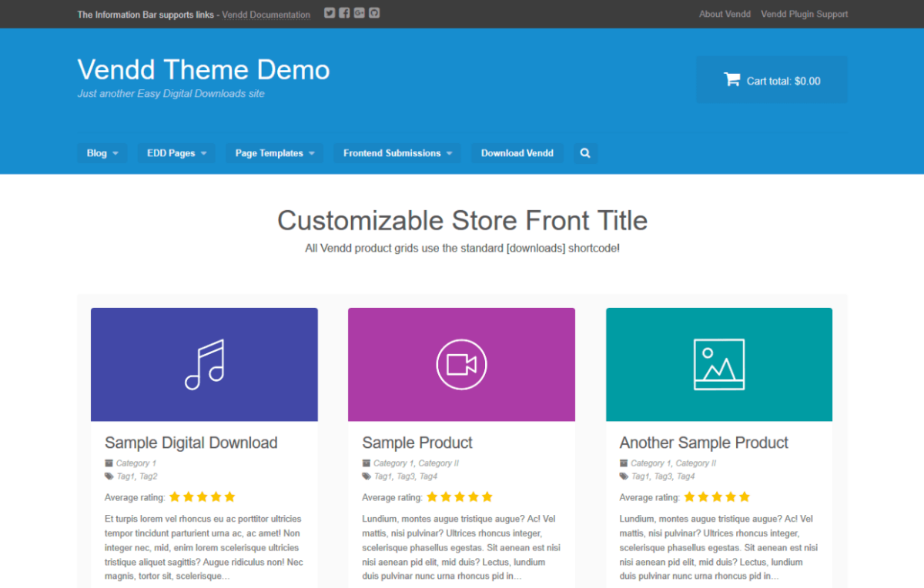924x588 pixels.
Task: Expand the Frontend Submissions dropdown
Action: point(397,153)
